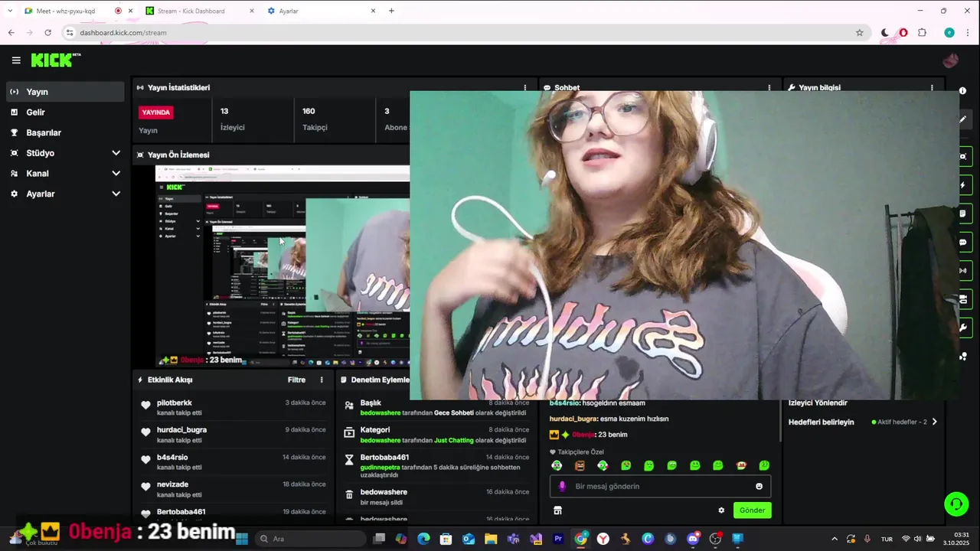This screenshot has width=980, height=551.
Task: Open the emoji picker in chat input
Action: point(759,486)
